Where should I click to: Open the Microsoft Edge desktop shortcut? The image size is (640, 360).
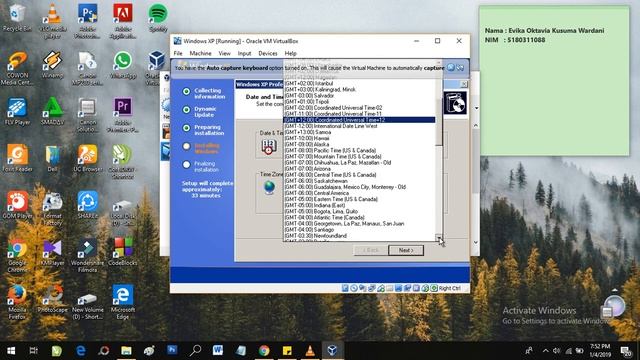click(123, 302)
